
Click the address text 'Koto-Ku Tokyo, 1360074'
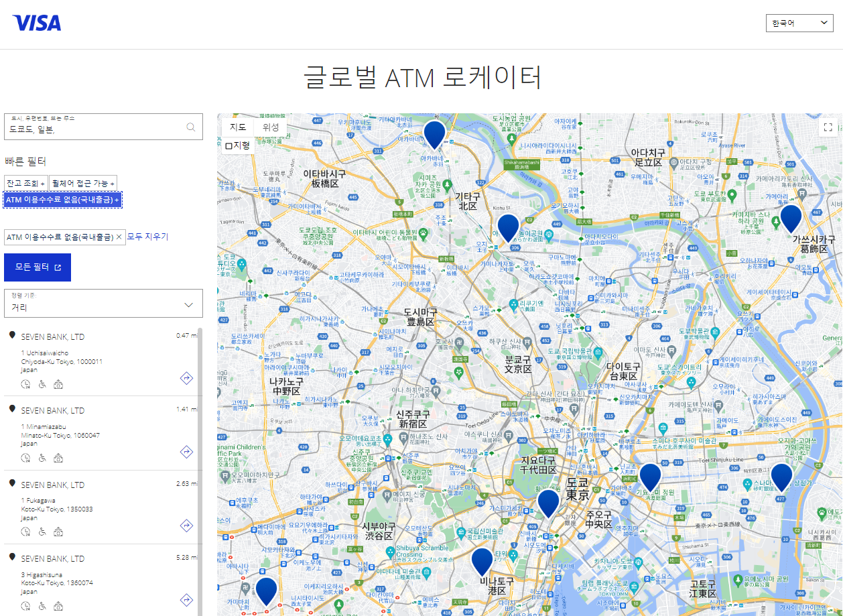click(57, 583)
